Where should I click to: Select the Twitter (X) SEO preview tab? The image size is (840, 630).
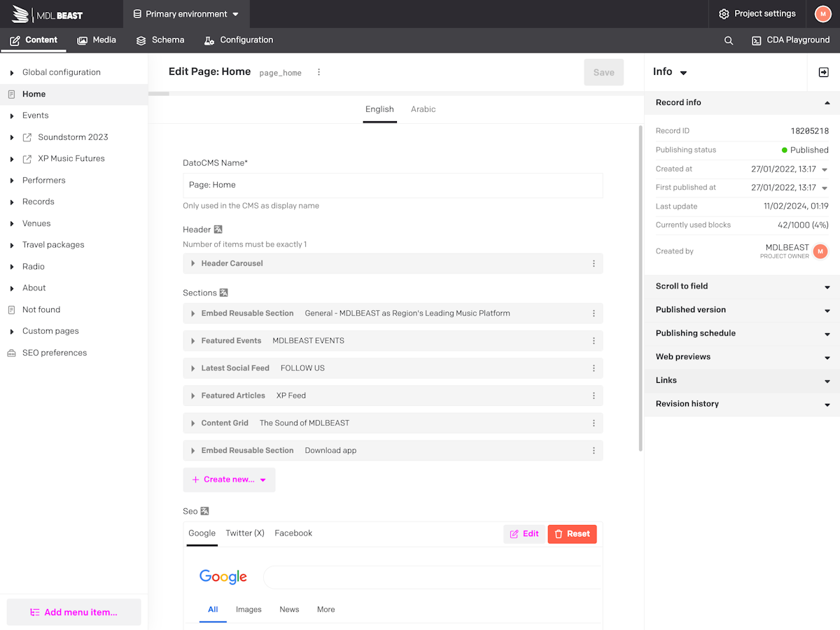pos(245,533)
